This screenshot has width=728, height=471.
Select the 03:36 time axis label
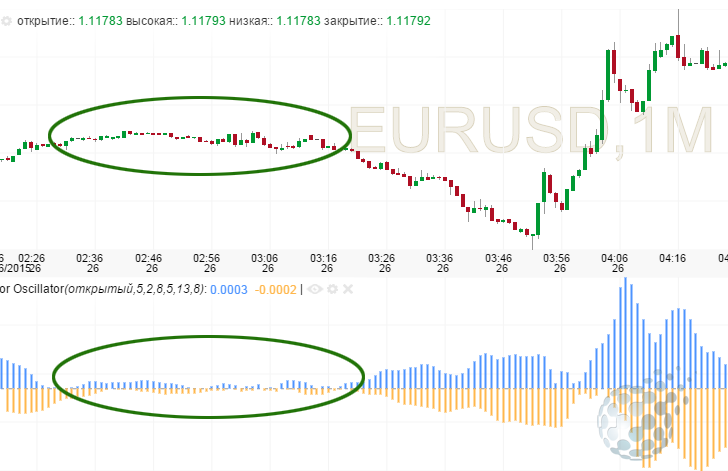pos(441,258)
